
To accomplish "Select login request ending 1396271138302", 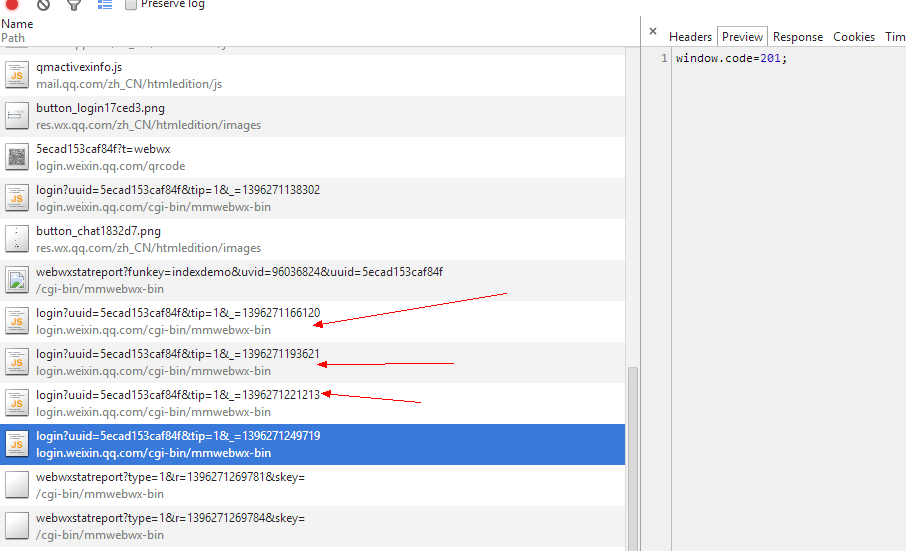I will [312, 198].
